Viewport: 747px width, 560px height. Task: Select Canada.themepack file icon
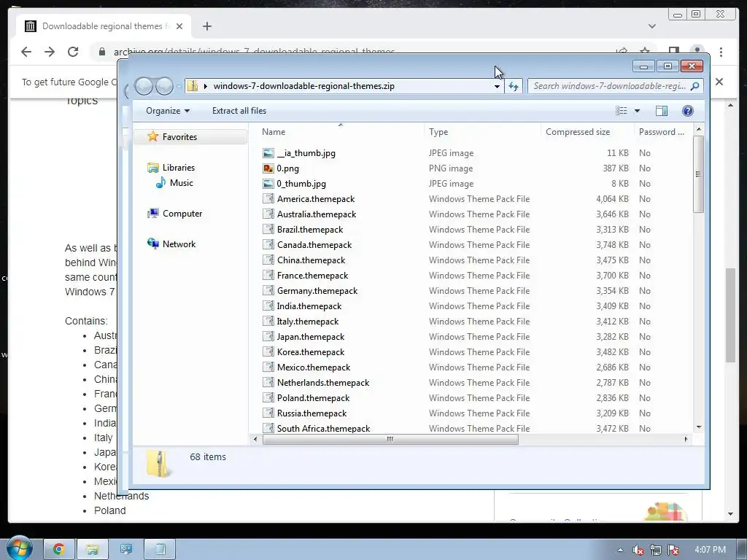click(x=268, y=245)
